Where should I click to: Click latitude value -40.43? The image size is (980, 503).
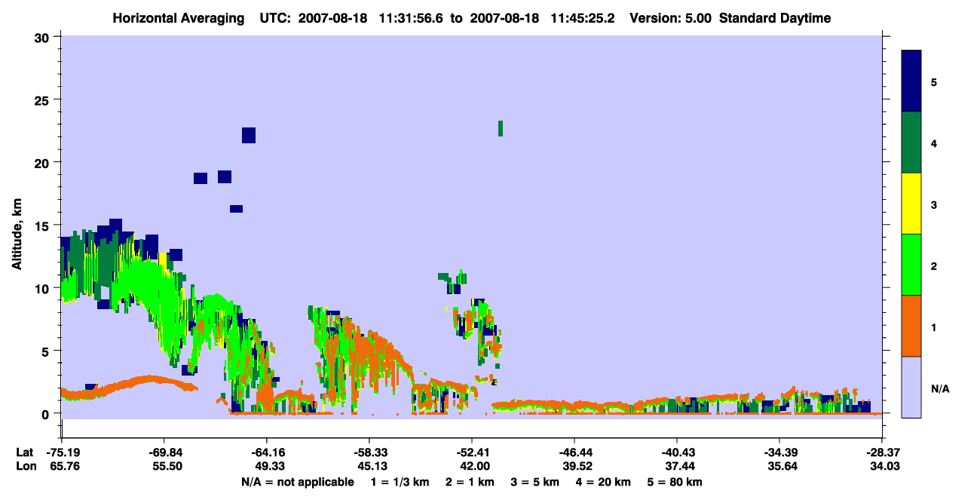click(x=677, y=452)
